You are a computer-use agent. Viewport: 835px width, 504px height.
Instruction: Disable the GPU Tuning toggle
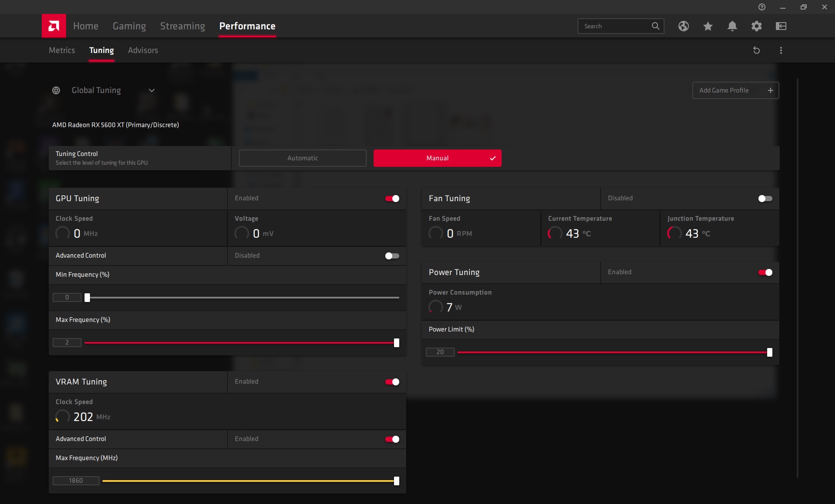pyautogui.click(x=392, y=199)
